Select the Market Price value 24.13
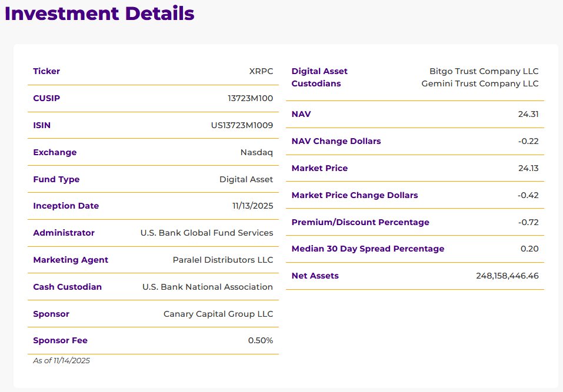The image size is (563, 392). [x=528, y=168]
